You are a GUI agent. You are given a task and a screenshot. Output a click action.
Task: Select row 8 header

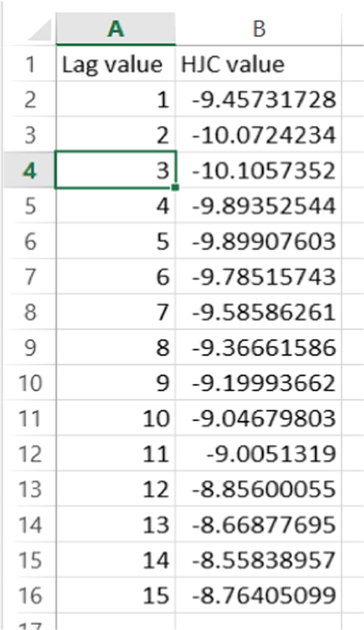click(29, 312)
